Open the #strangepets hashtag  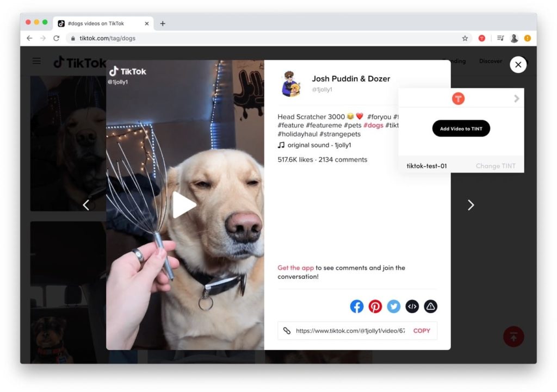(x=340, y=134)
